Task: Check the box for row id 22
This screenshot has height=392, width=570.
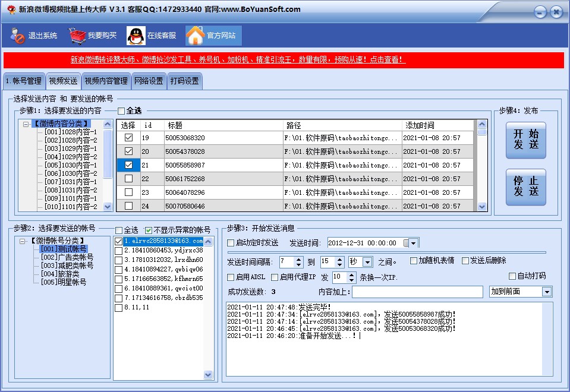Action: pos(129,178)
